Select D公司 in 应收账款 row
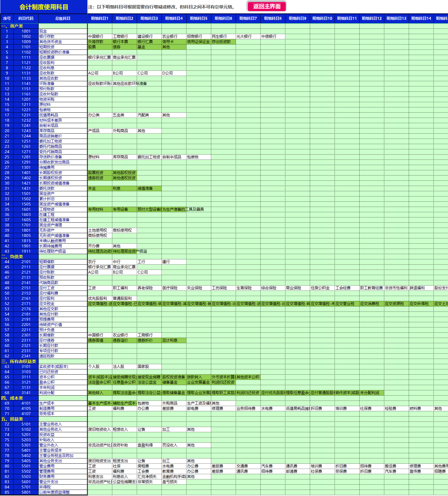 (x=174, y=73)
